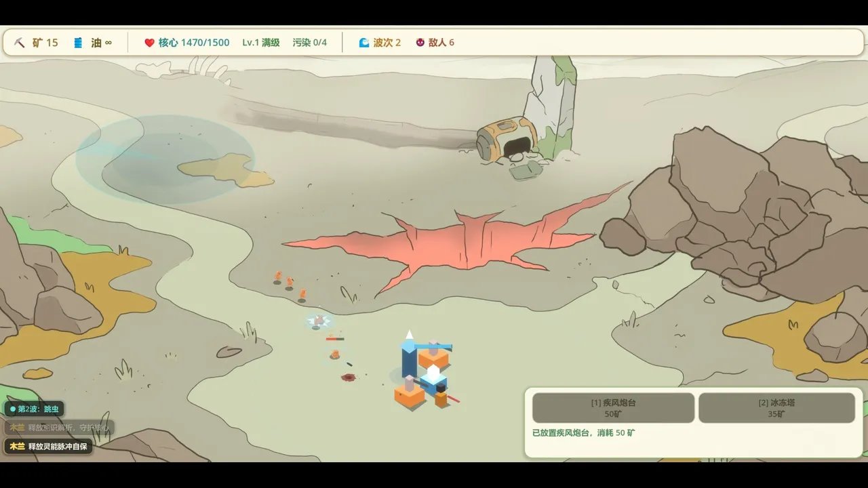Image resolution: width=868 pixels, height=488 pixels.
Task: Click the faded 木兰 守护核心 message
Action: pyautogui.click(x=59, y=428)
